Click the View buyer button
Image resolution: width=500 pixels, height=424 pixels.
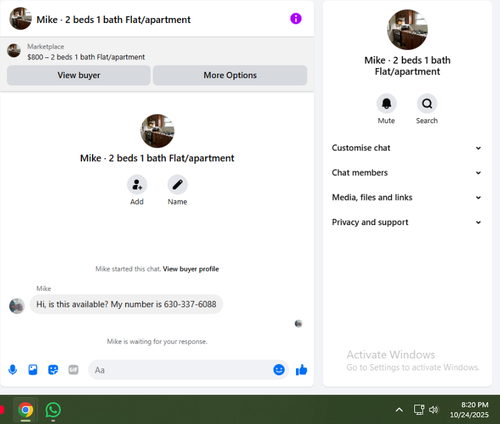point(79,75)
